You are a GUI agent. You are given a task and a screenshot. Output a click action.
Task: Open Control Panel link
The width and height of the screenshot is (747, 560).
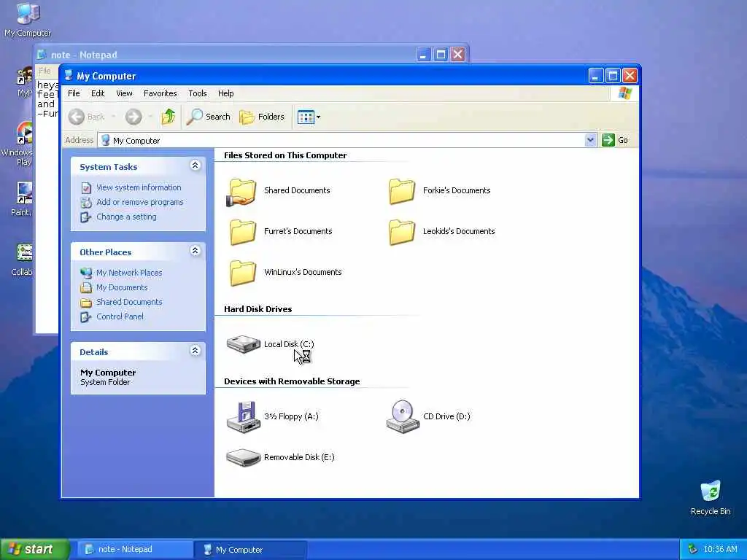[x=120, y=316]
